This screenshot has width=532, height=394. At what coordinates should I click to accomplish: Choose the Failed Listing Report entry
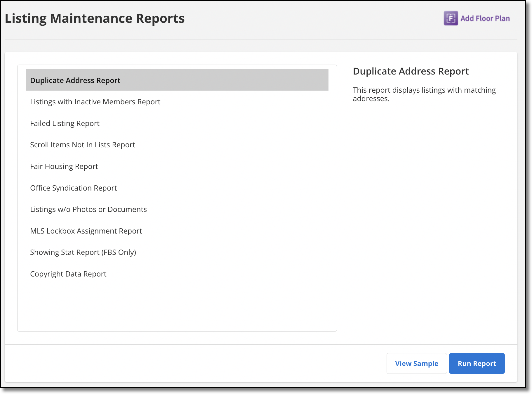tap(177, 123)
